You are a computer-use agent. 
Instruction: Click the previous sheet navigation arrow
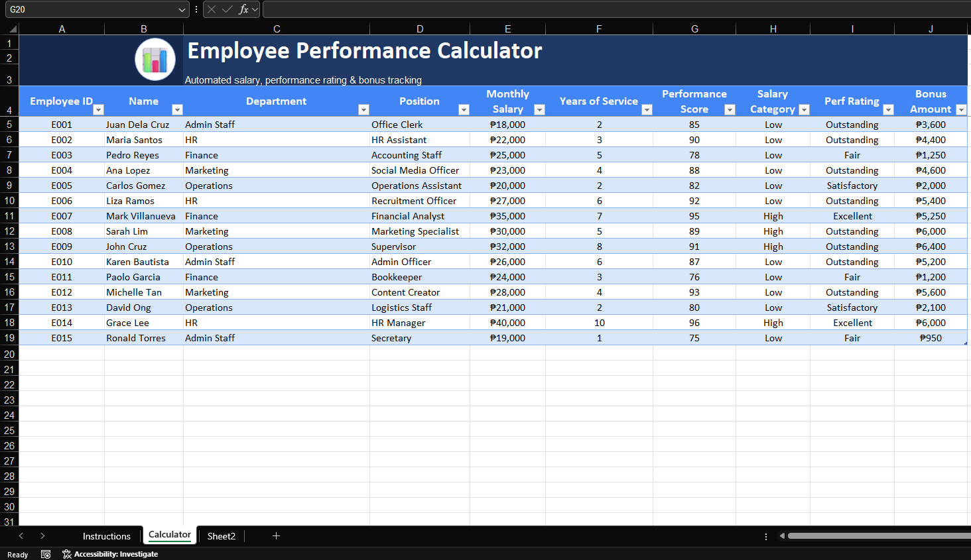coord(21,535)
